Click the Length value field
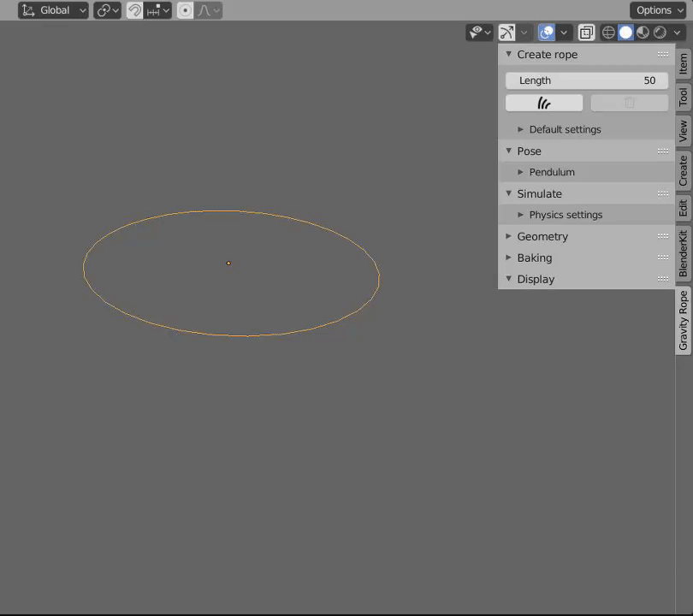 click(587, 80)
